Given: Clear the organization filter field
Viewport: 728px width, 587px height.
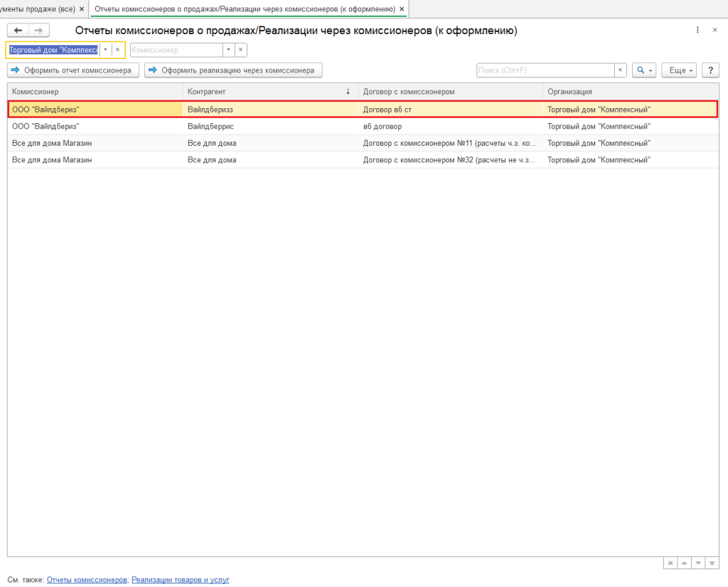Looking at the screenshot, I should pos(117,50).
